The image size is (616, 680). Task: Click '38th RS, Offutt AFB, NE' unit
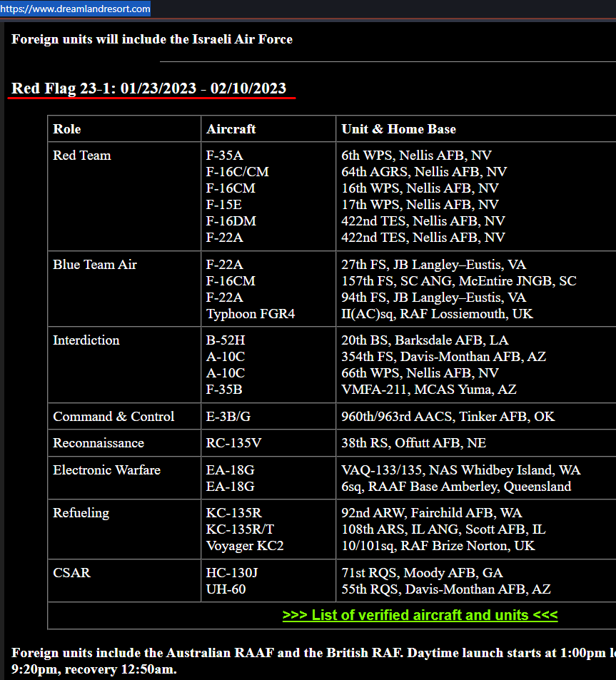pos(413,443)
